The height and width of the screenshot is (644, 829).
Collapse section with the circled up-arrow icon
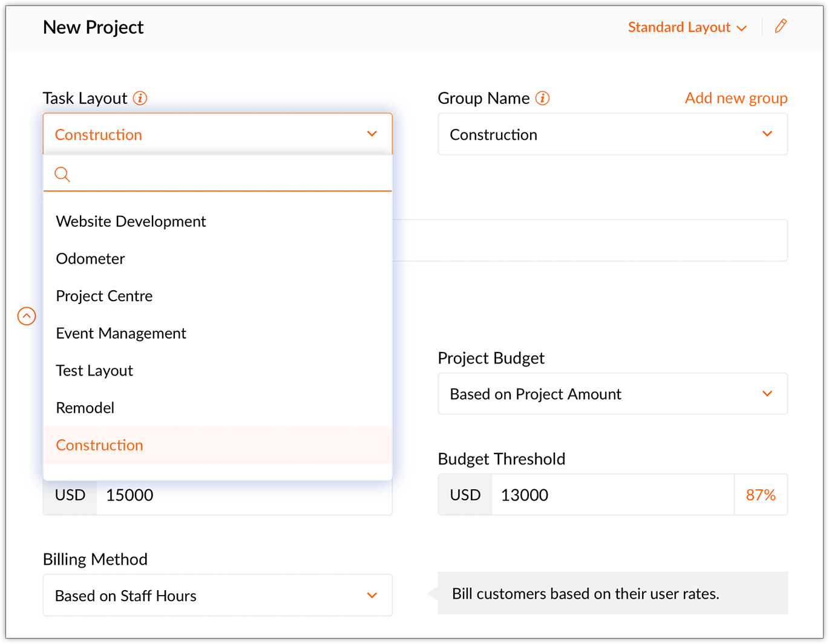tap(27, 316)
